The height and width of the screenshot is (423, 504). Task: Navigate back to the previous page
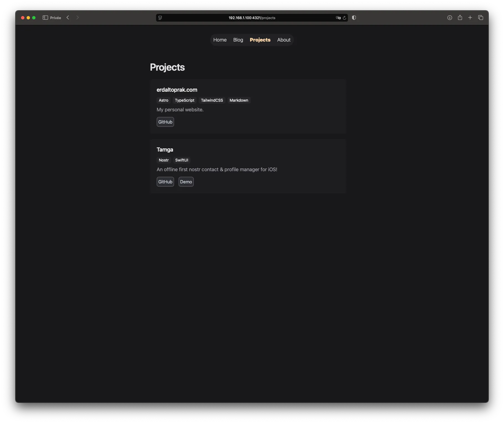pyautogui.click(x=68, y=17)
